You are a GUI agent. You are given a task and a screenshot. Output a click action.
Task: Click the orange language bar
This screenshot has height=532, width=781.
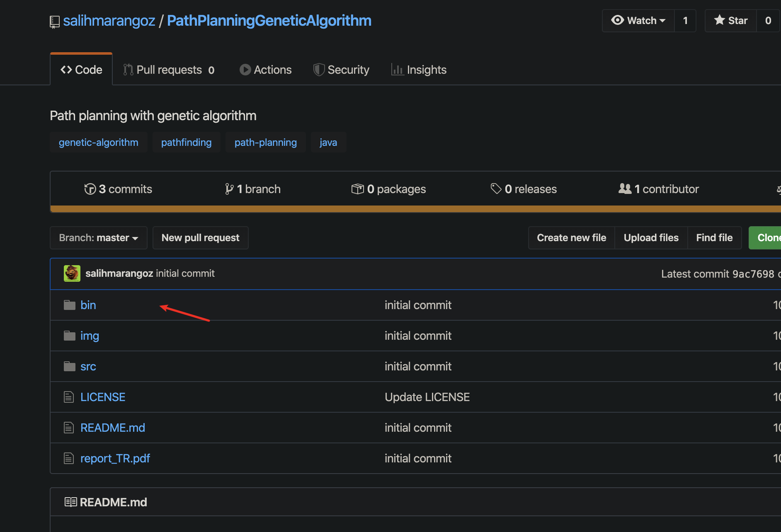coord(415,209)
